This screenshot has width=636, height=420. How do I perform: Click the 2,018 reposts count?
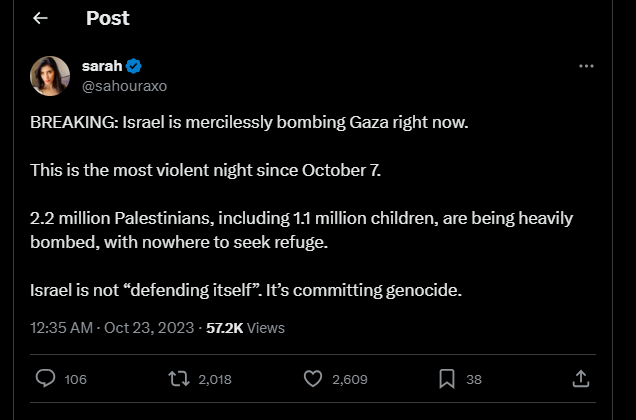pyautogui.click(x=214, y=380)
